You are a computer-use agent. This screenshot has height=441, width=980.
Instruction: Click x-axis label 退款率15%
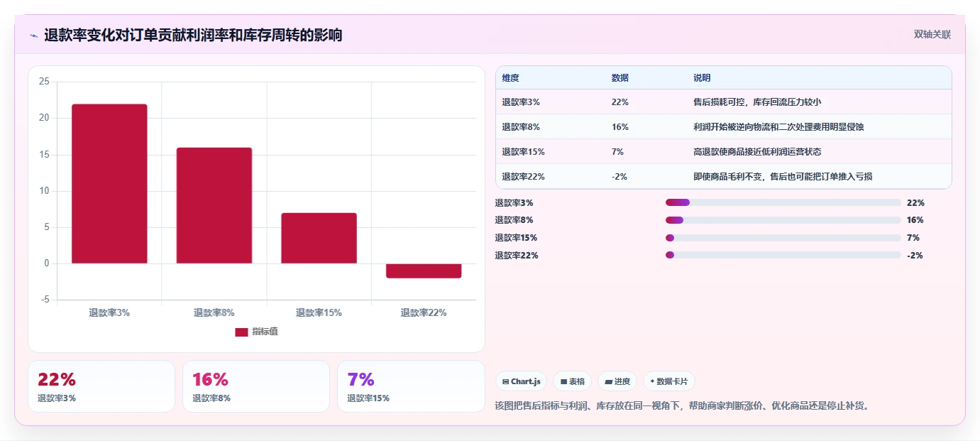[x=319, y=312]
